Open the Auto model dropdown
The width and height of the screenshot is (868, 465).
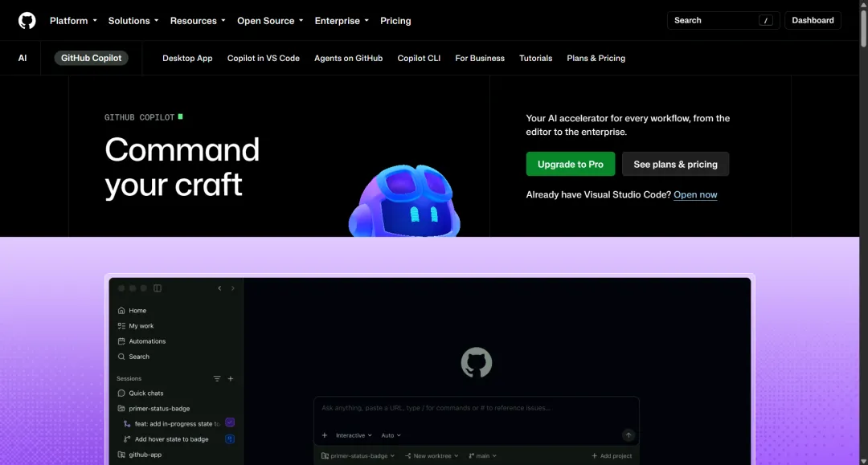coord(391,435)
